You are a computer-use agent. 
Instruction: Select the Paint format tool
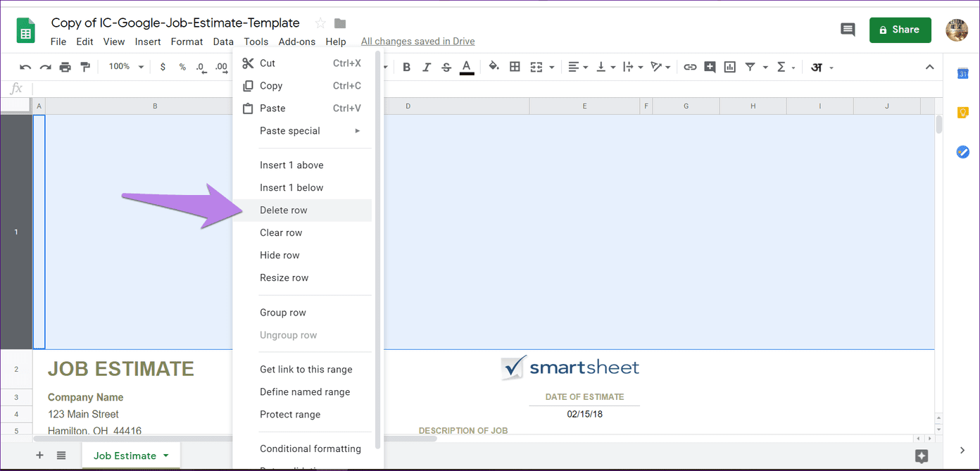click(x=85, y=67)
